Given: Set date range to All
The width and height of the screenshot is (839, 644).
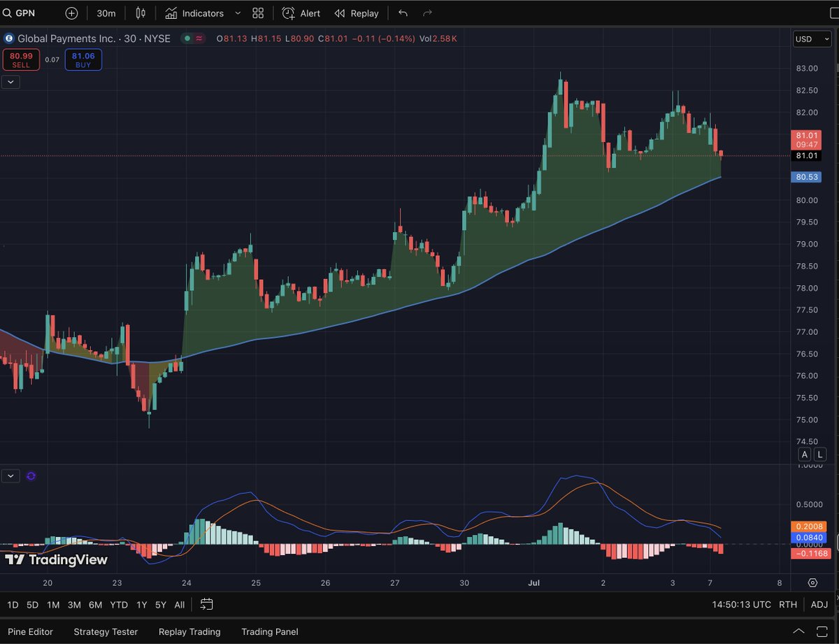Looking at the screenshot, I should 180,605.
